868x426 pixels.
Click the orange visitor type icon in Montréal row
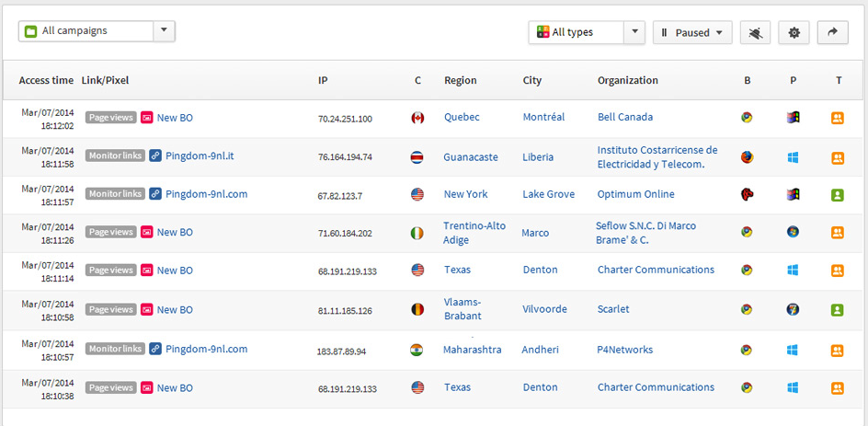[x=838, y=118]
